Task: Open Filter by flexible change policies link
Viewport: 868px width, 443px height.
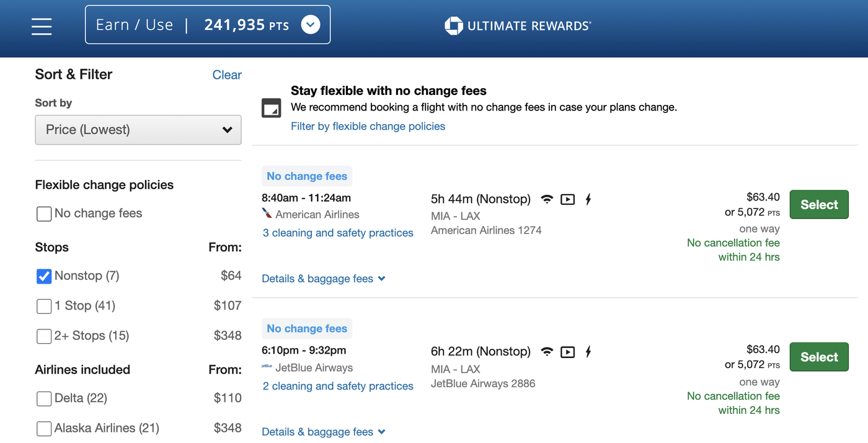Action: pyautogui.click(x=368, y=126)
